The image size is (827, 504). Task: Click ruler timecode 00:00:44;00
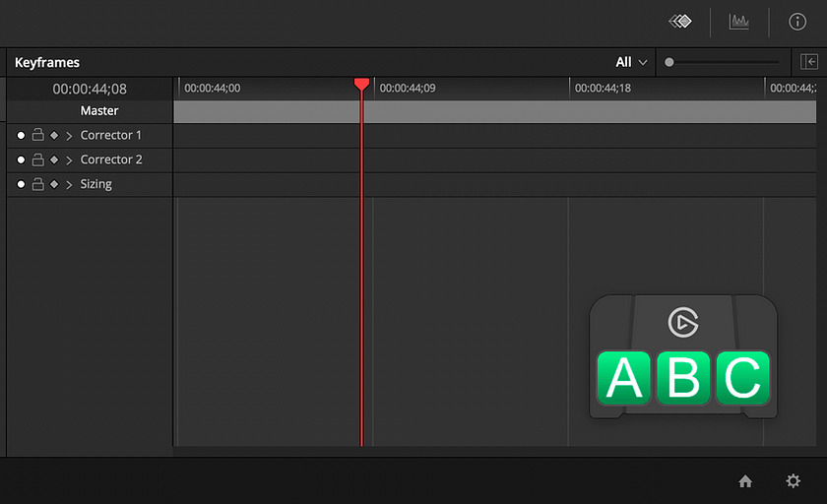coord(213,88)
